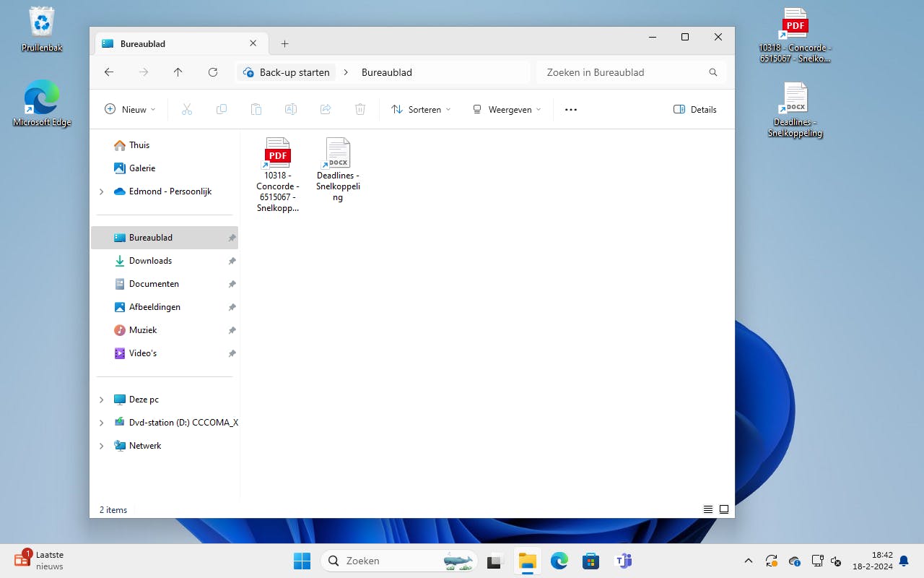Select the 10318 Concorde PDF shortcut in Explorer
The width and height of the screenshot is (924, 578).
click(x=278, y=175)
